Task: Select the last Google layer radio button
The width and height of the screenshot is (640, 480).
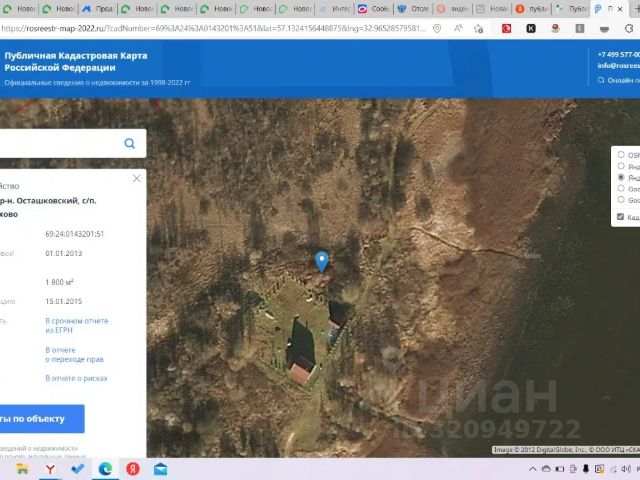Action: tap(621, 200)
